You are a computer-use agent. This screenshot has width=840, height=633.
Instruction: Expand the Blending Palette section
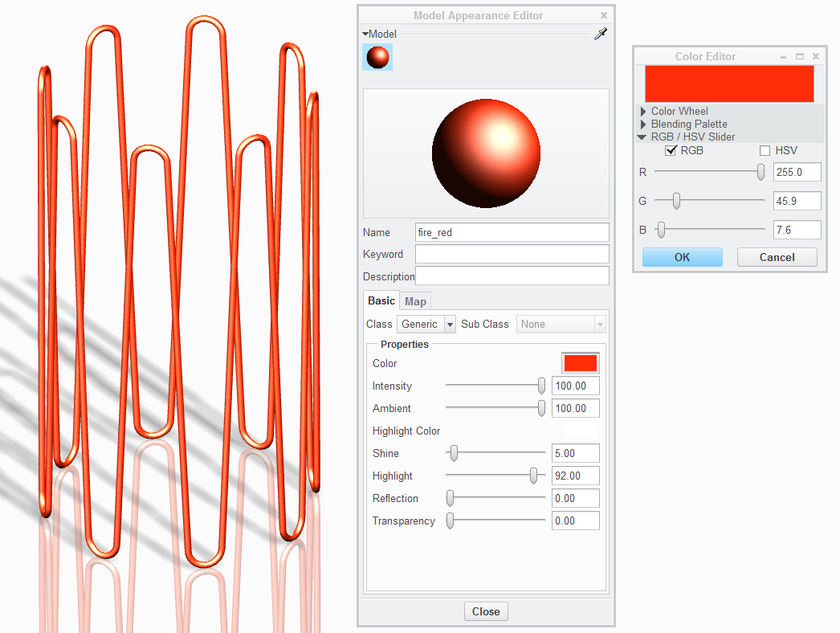(643, 125)
